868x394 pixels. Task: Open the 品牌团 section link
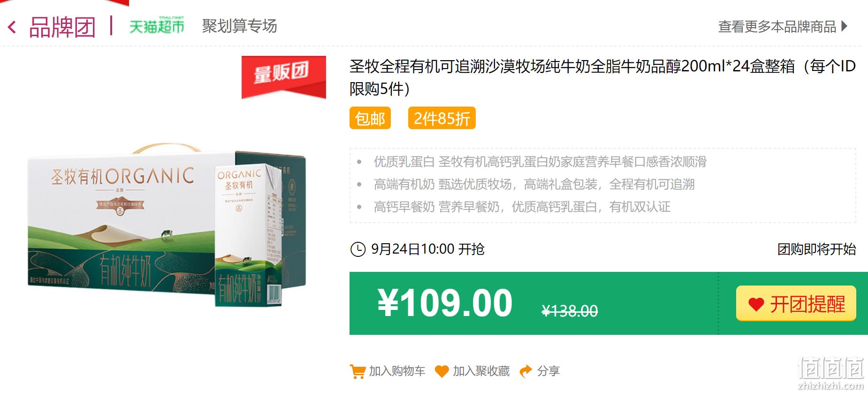62,27
